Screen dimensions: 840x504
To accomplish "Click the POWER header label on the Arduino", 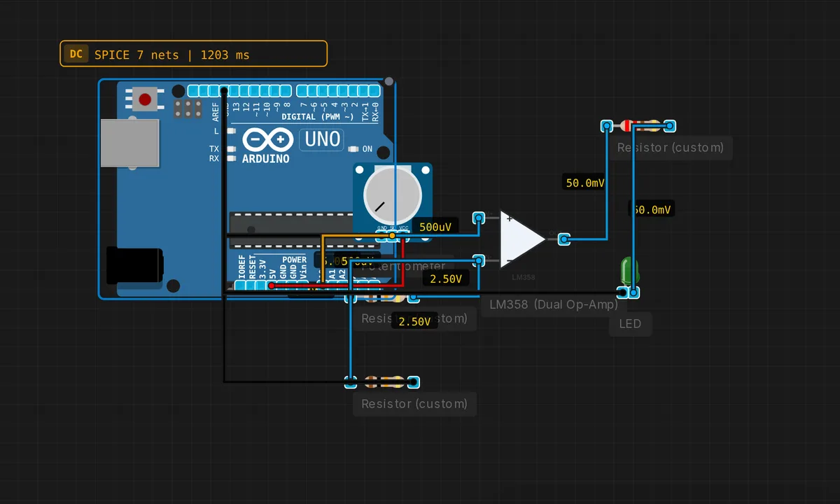I will (294, 260).
